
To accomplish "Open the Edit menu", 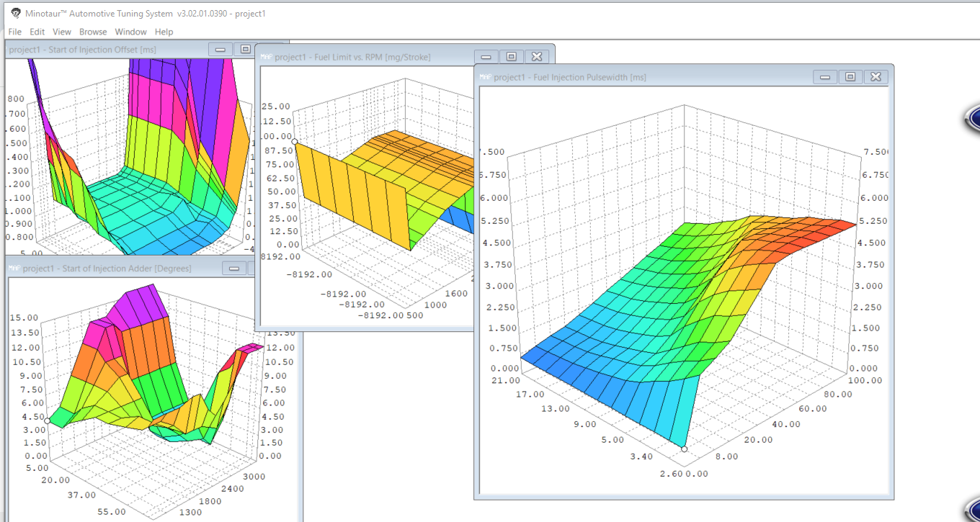I will (37, 32).
